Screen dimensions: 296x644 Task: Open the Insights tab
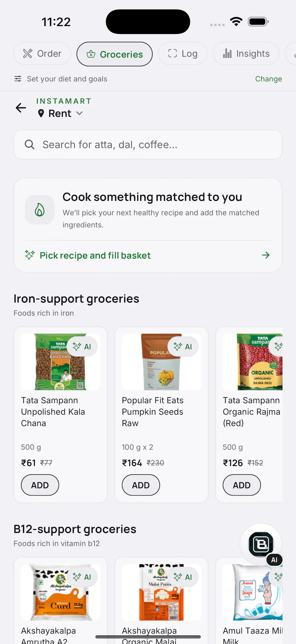click(x=246, y=54)
